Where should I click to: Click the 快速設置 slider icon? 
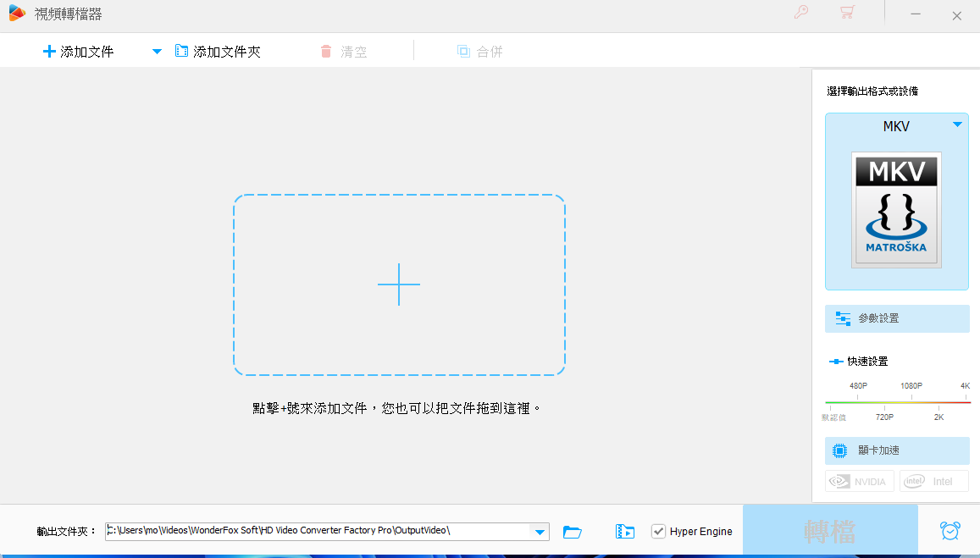pyautogui.click(x=836, y=362)
